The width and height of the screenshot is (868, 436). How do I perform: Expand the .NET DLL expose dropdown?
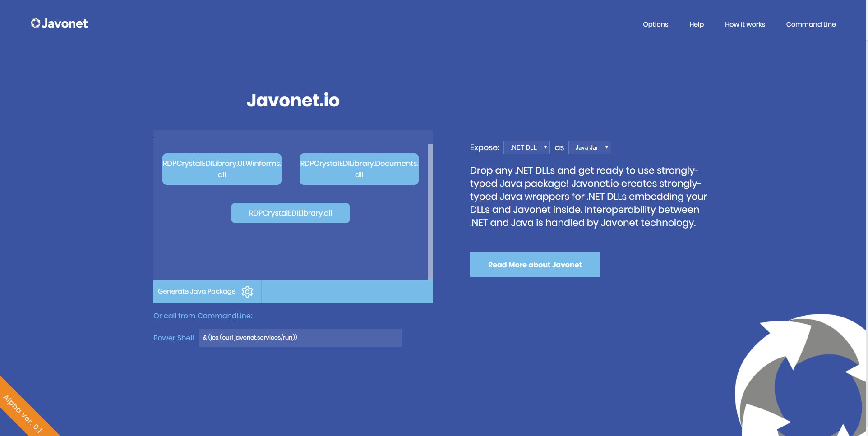coord(526,147)
